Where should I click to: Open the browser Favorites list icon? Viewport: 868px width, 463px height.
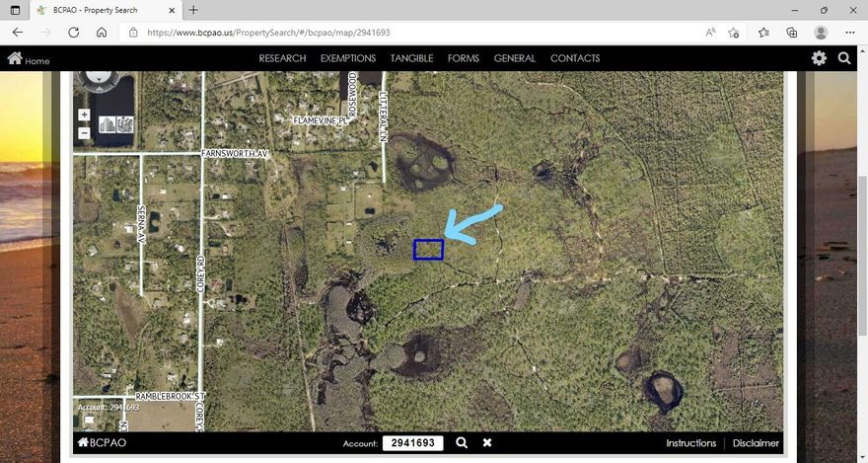763,33
